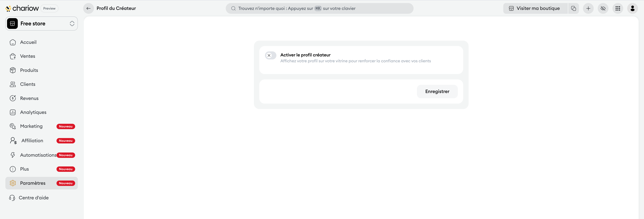Open the apps grid icon
This screenshot has width=644, height=219.
tap(618, 8)
